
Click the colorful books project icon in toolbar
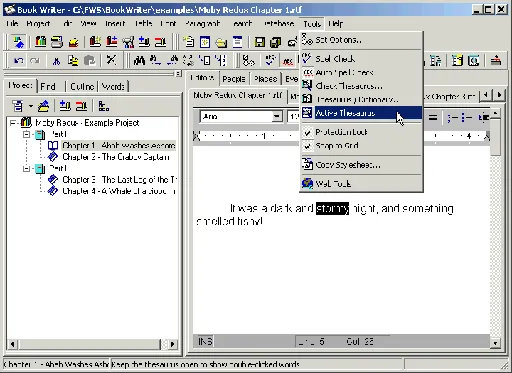(41, 42)
